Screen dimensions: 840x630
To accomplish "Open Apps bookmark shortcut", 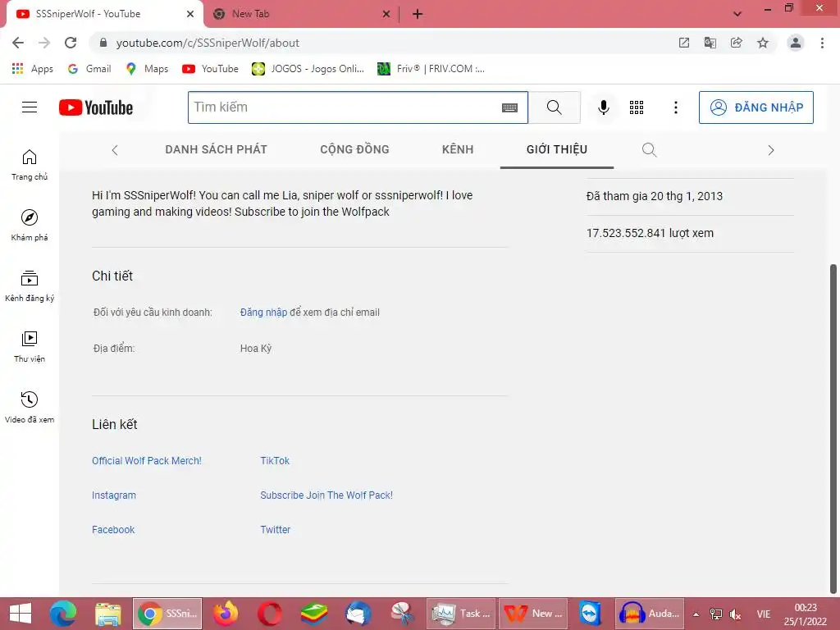I will coord(33,69).
